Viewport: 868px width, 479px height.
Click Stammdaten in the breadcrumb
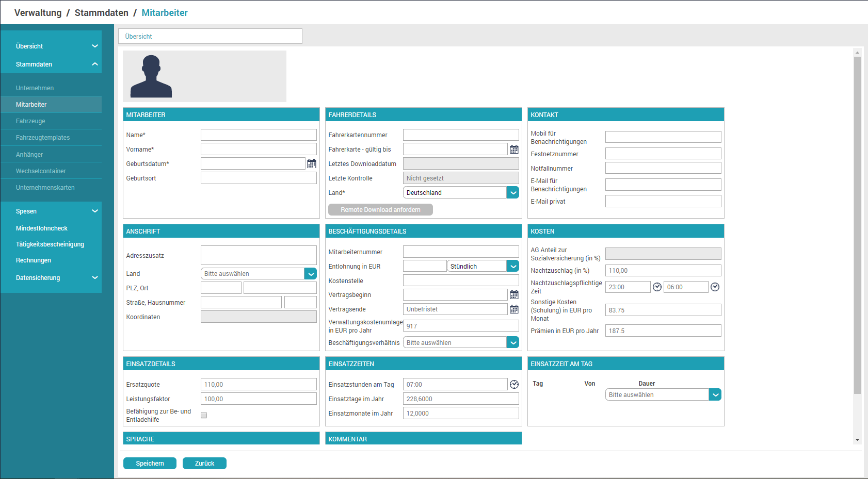click(x=101, y=12)
